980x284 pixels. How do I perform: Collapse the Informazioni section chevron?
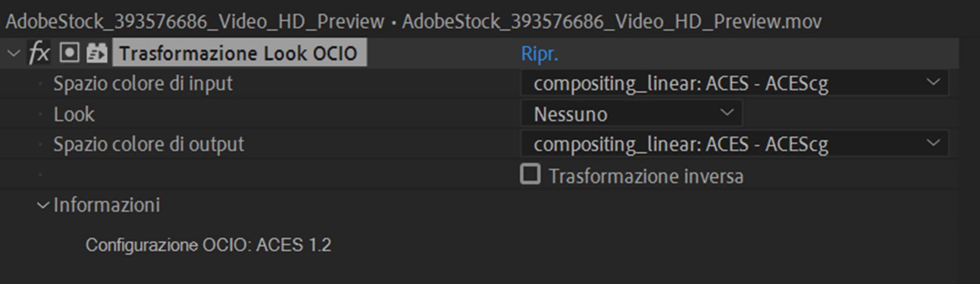click(x=43, y=205)
